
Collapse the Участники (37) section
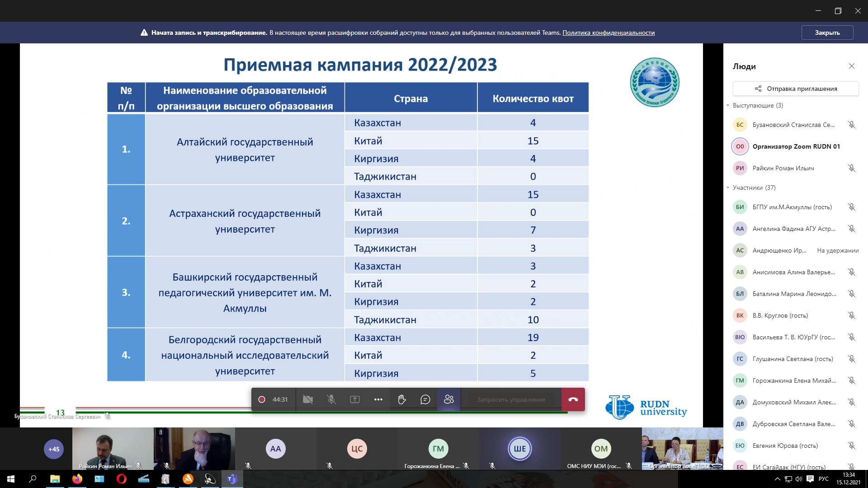[728, 188]
